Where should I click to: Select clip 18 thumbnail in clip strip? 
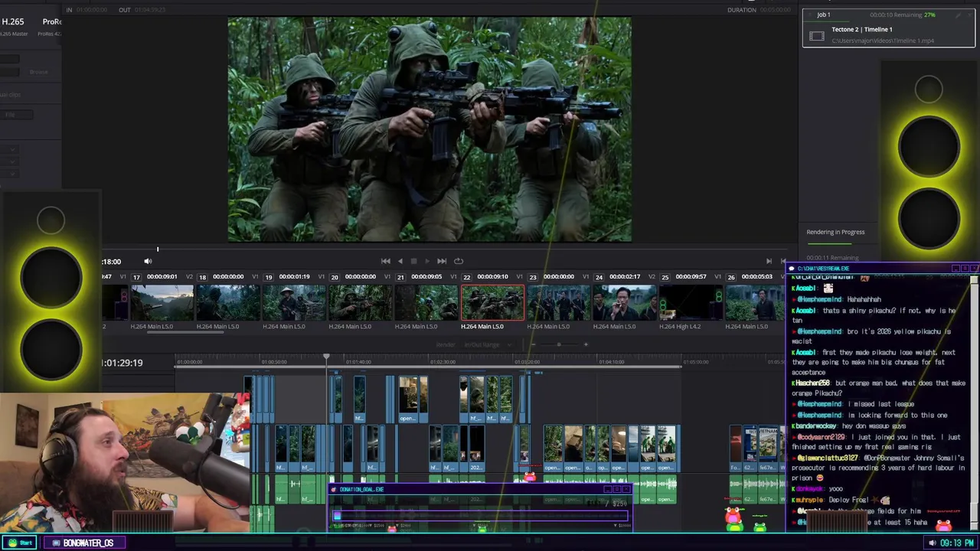228,302
